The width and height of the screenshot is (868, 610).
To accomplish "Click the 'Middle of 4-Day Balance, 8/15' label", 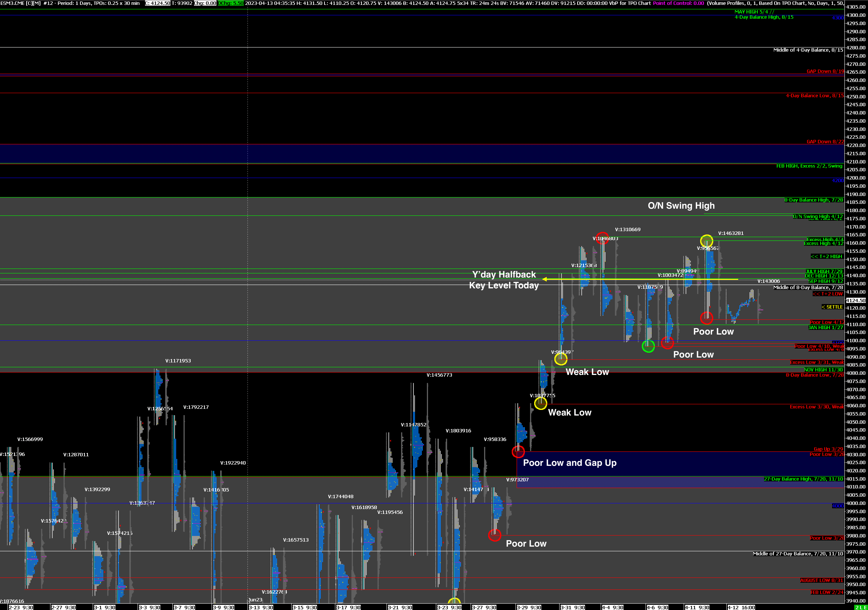I will point(808,50).
